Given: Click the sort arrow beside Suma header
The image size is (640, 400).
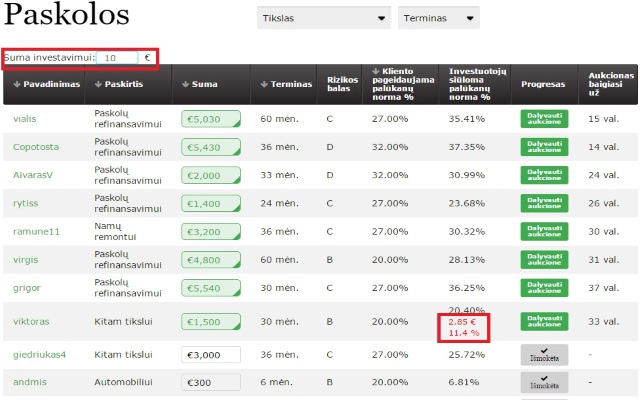Looking at the screenshot, I should 185,85.
